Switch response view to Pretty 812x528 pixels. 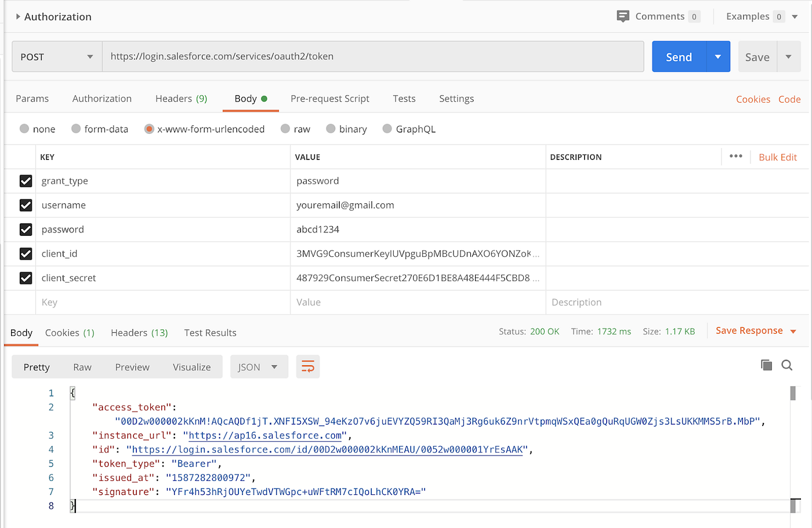tap(37, 367)
